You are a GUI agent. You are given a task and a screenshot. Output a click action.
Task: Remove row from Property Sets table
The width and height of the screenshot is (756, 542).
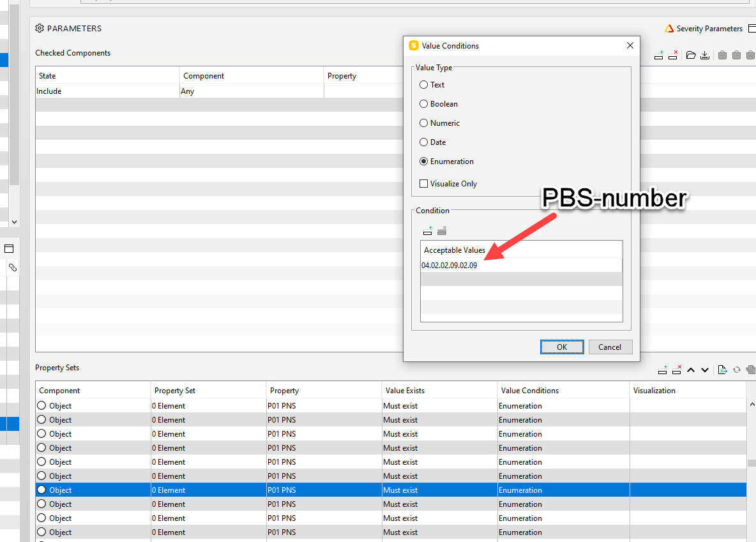click(x=677, y=370)
